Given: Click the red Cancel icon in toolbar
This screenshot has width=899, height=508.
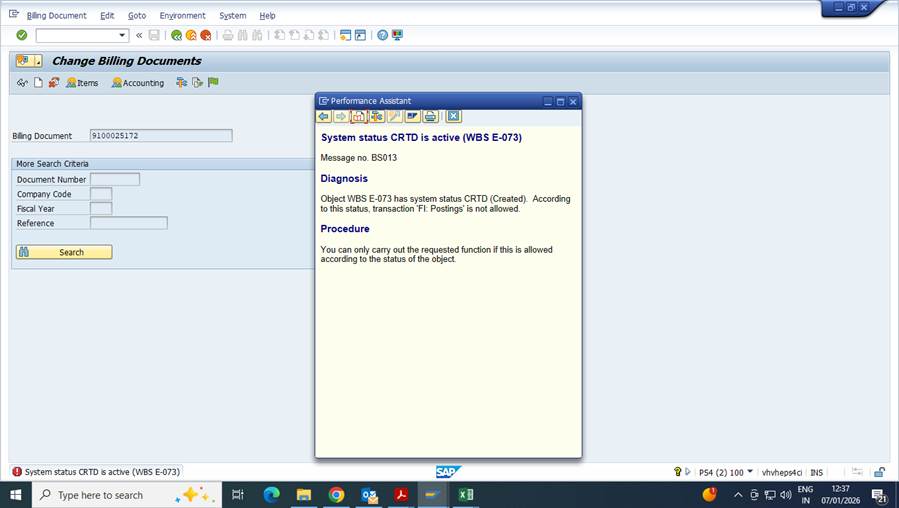Looking at the screenshot, I should [x=206, y=35].
